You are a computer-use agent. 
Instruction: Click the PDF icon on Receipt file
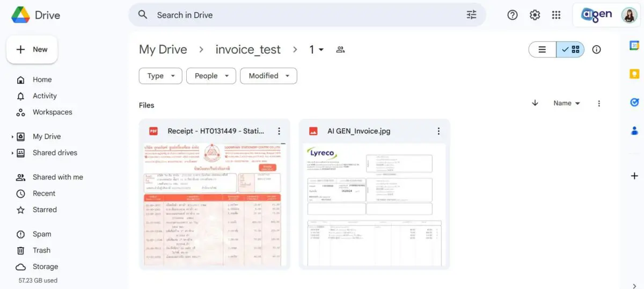153,131
